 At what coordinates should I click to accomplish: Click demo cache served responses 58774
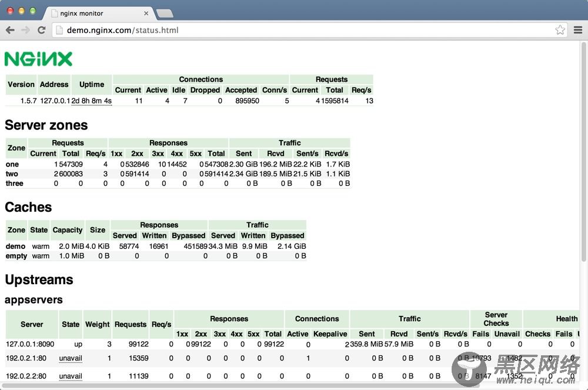click(129, 246)
